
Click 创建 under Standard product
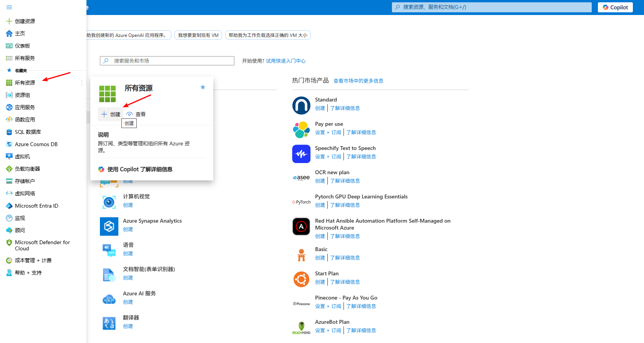320,108
